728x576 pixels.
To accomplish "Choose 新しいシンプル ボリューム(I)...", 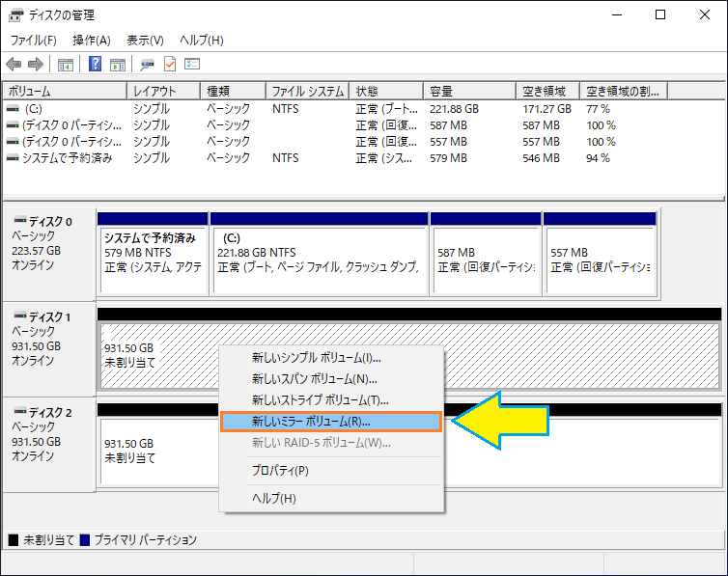I will pos(331,358).
